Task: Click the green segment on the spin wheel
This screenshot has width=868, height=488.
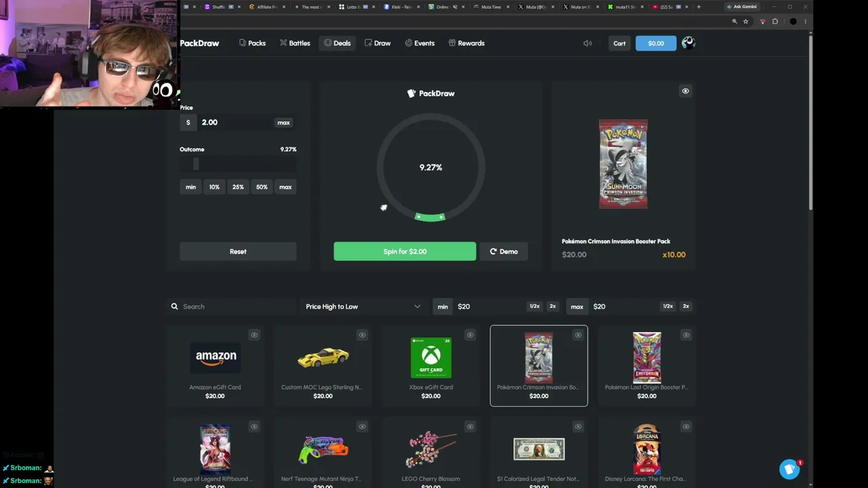Action: (430, 217)
